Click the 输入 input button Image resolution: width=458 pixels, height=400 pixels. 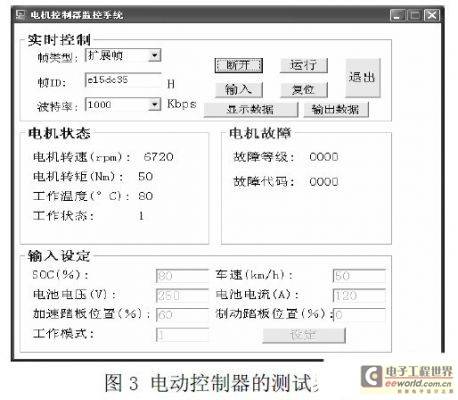[238, 90]
